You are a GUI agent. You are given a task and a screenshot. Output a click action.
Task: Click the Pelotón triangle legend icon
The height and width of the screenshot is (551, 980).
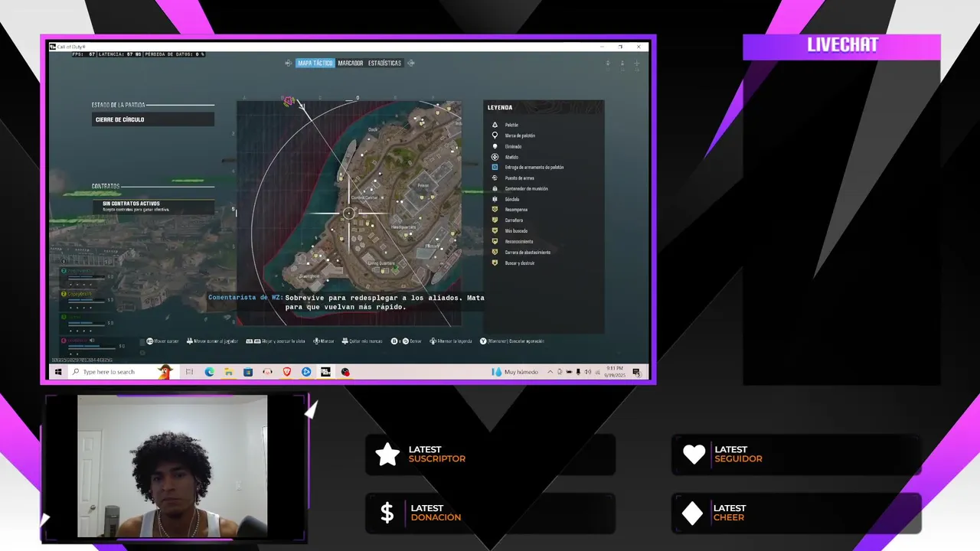coord(495,125)
